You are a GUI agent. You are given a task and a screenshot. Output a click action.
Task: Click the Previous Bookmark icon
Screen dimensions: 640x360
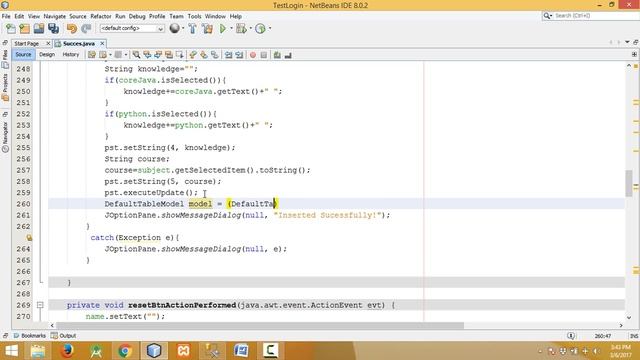(193, 55)
